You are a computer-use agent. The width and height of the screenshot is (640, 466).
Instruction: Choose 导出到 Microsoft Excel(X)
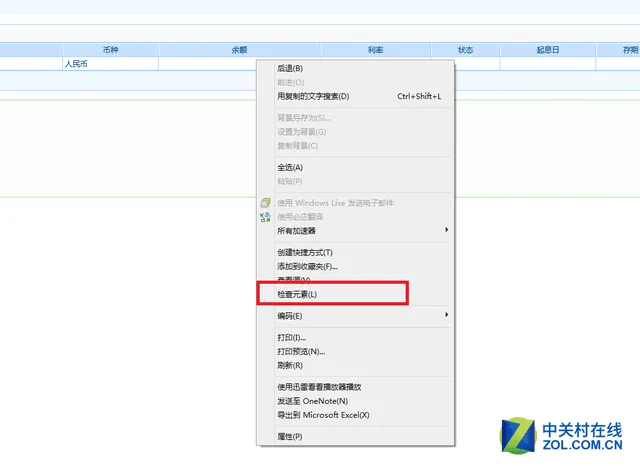coord(355,415)
